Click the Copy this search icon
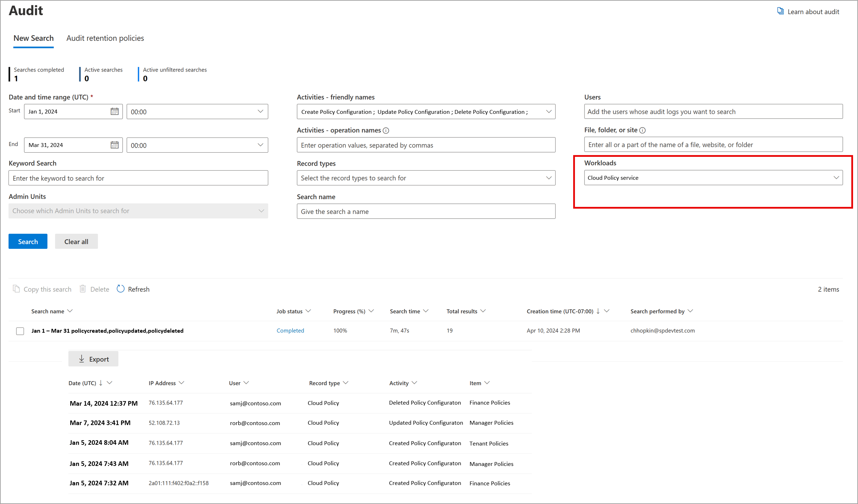The image size is (858, 504). click(x=16, y=289)
